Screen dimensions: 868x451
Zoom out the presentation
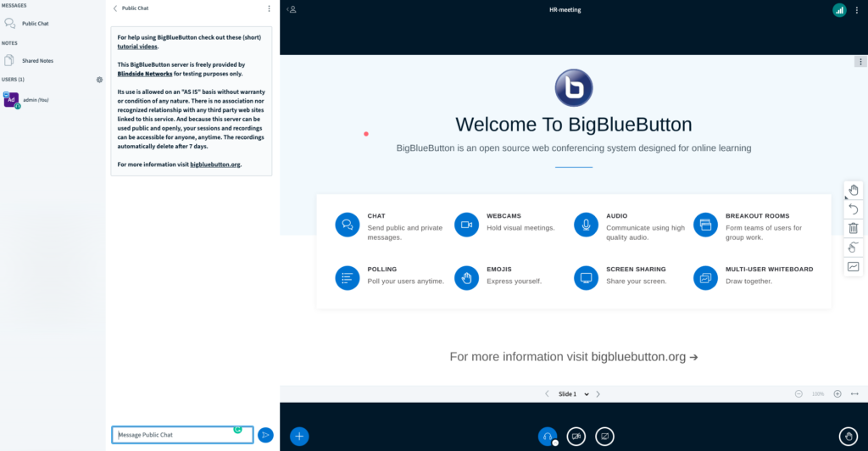click(x=798, y=394)
